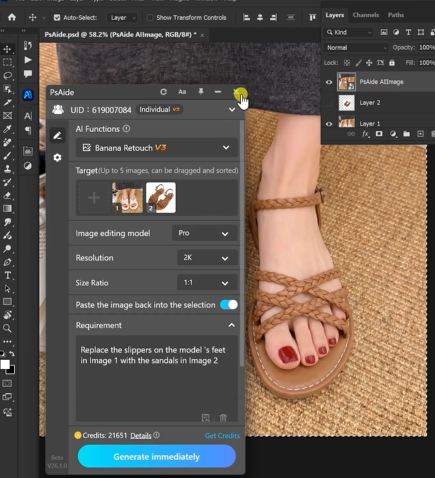Pin the PsAide panel
435x478 pixels.
tap(201, 91)
